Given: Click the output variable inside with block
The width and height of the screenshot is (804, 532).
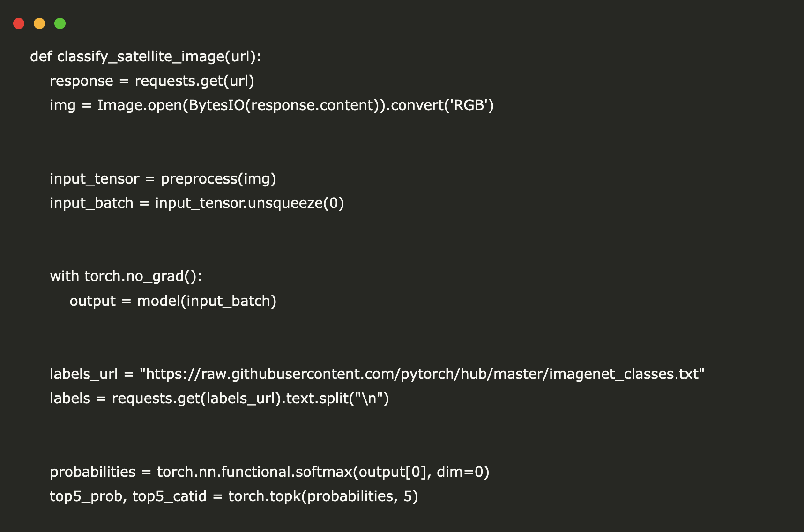Looking at the screenshot, I should [92, 301].
